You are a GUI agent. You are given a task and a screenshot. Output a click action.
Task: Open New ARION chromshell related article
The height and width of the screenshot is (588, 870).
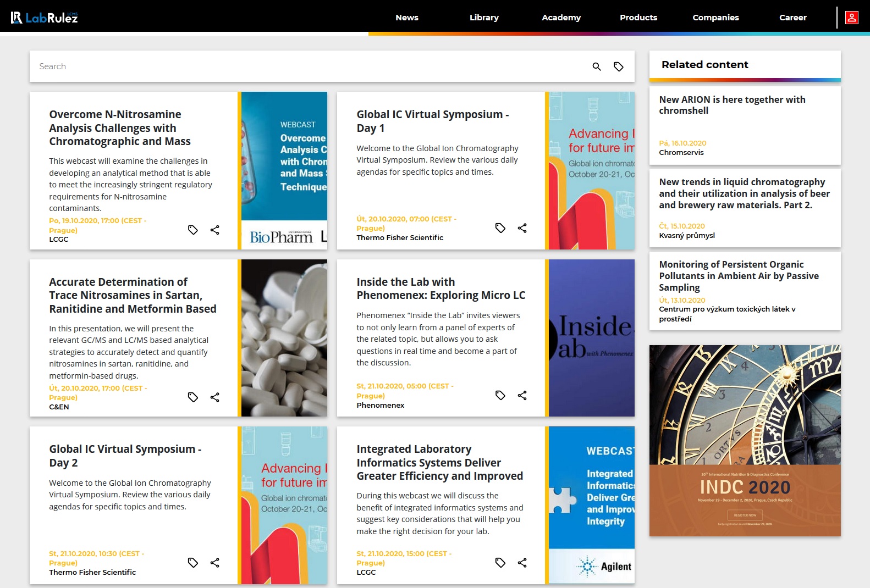(x=745, y=126)
